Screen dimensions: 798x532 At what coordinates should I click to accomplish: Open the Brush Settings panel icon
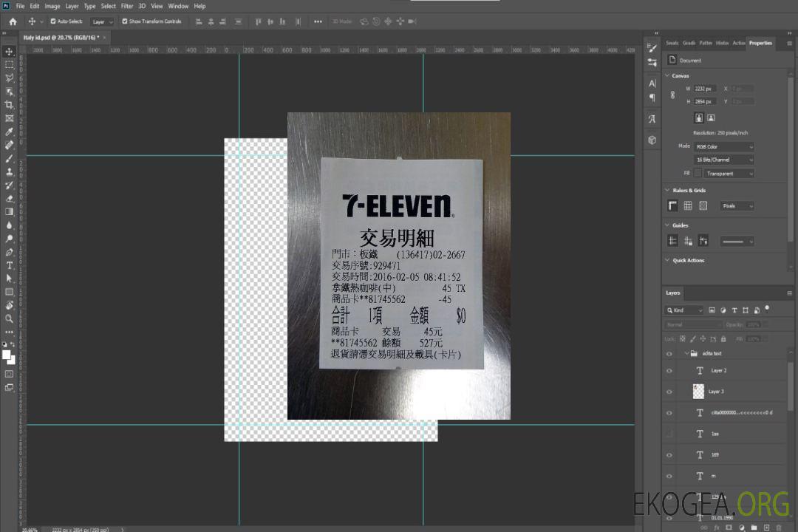[x=652, y=48]
